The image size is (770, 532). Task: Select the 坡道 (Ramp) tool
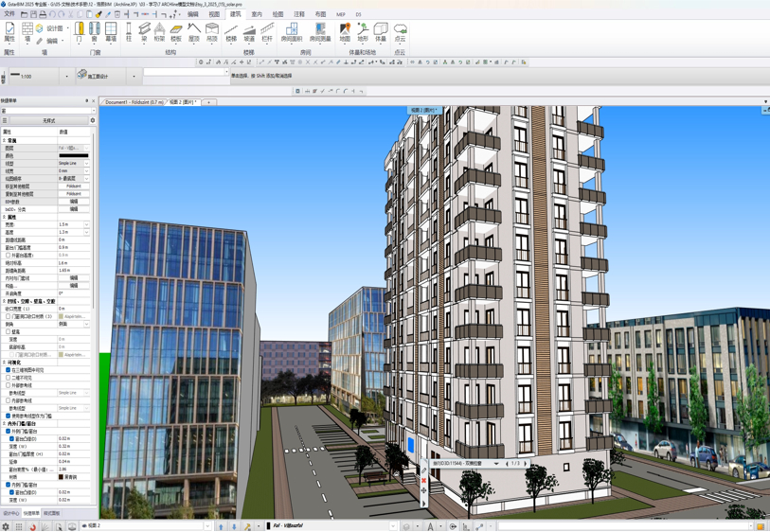(x=249, y=32)
